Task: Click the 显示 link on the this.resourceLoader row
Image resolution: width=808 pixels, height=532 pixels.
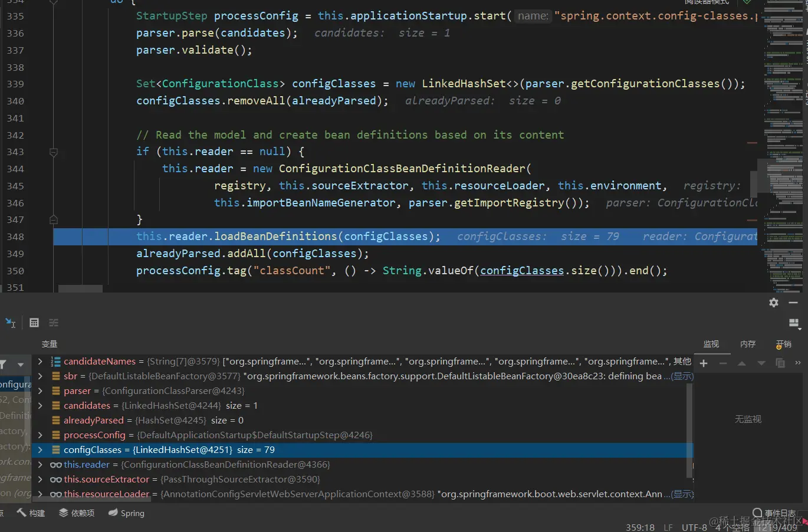Action: pos(682,494)
